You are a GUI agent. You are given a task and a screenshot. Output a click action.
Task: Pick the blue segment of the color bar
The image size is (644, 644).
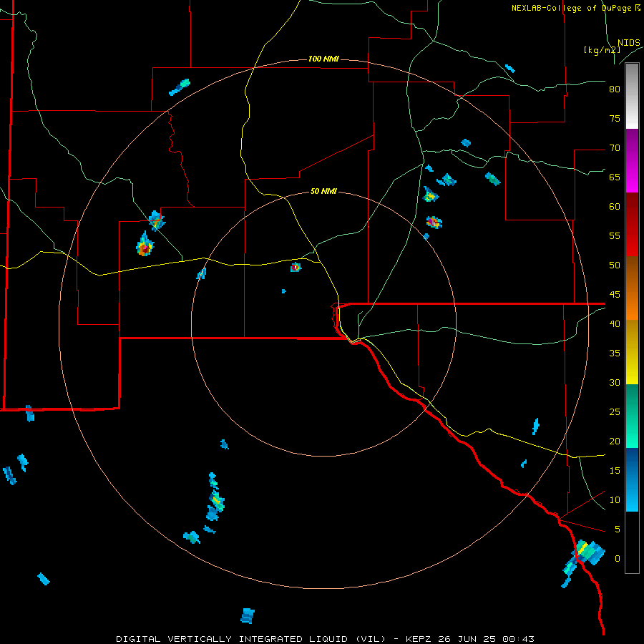(632, 479)
